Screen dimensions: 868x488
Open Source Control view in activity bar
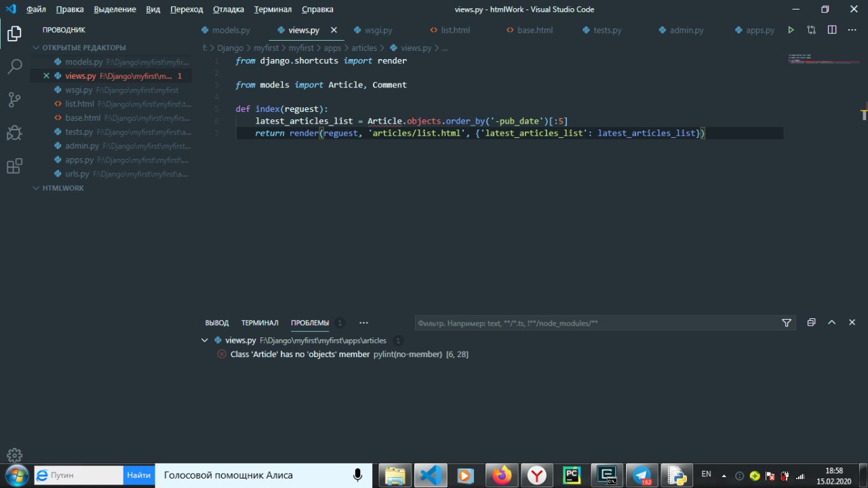(14, 100)
